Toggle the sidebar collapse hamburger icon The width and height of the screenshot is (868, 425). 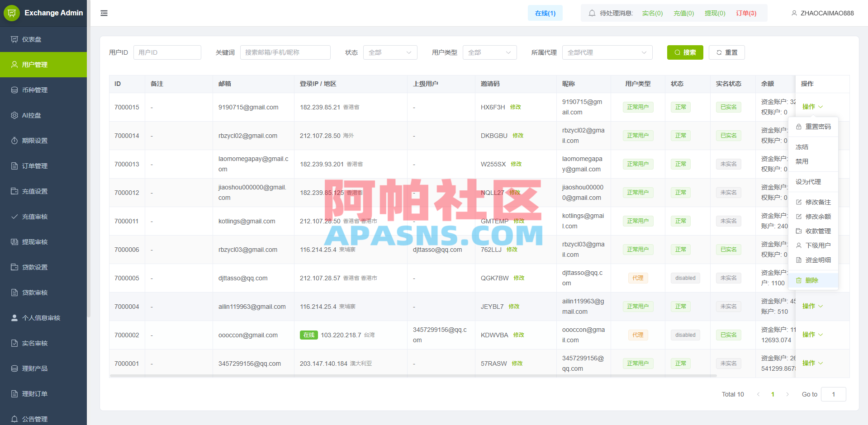pos(104,13)
